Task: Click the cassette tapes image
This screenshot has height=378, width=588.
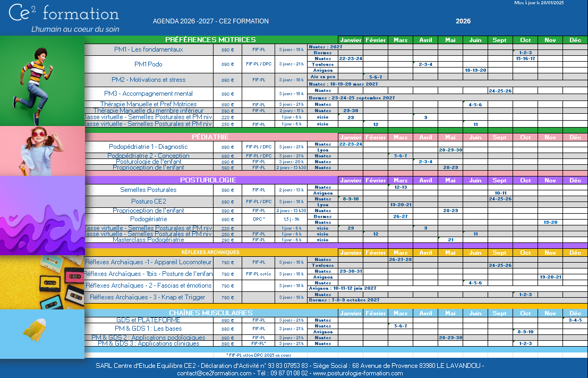Action: 42,282
